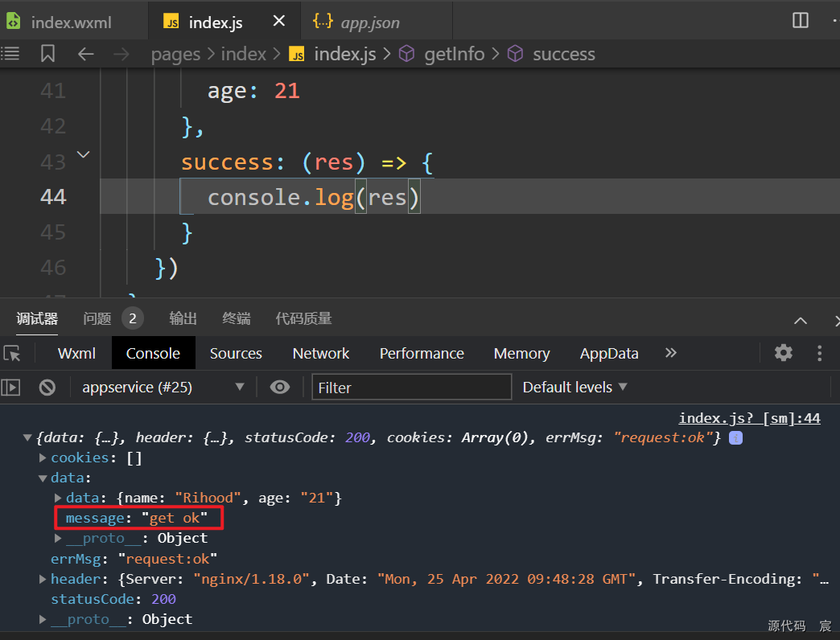Open devtools settings gear

pyautogui.click(x=783, y=353)
